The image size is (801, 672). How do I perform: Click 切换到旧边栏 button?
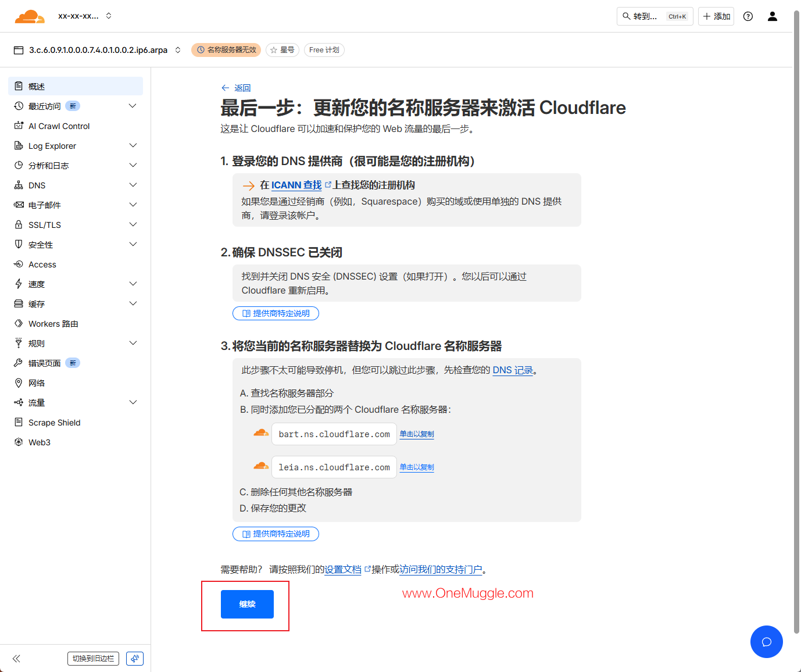(x=93, y=659)
